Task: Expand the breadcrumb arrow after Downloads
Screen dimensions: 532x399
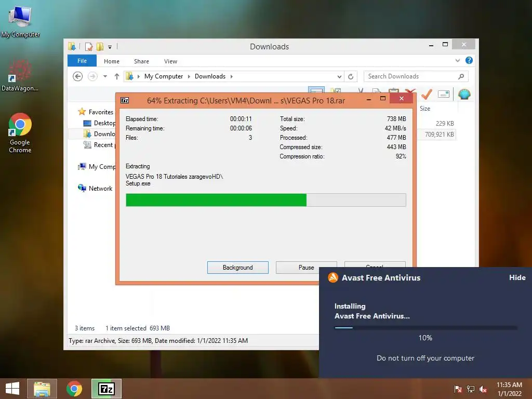Action: point(231,76)
